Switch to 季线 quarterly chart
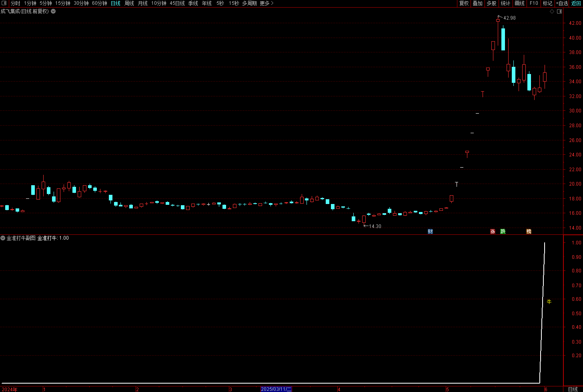This screenshot has width=583, height=392. pyautogui.click(x=193, y=3)
